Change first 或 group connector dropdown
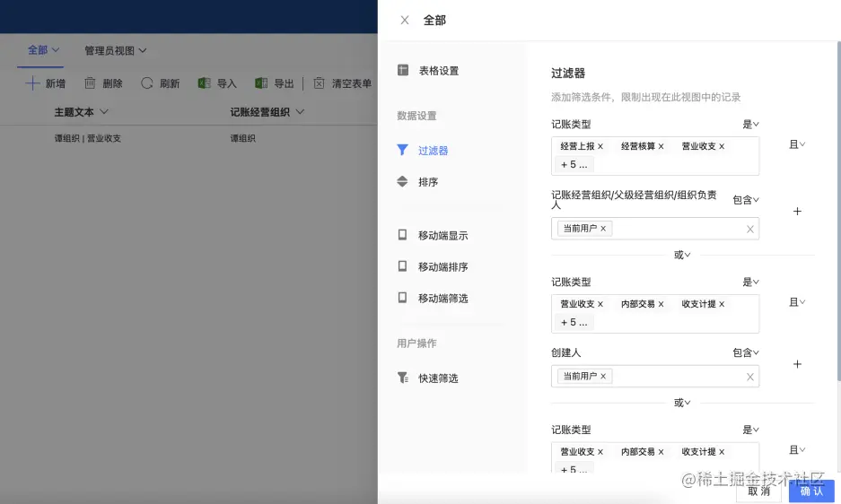 tap(682, 255)
